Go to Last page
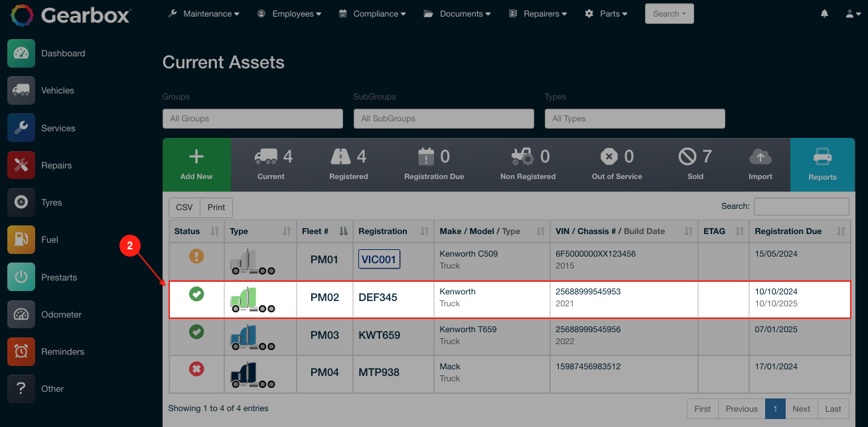The width and height of the screenshot is (868, 427). point(833,408)
